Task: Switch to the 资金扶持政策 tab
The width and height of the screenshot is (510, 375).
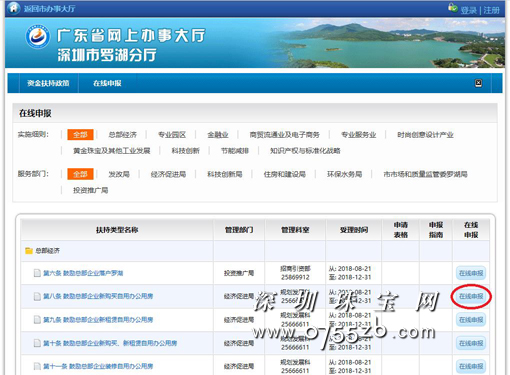Action: click(x=48, y=83)
